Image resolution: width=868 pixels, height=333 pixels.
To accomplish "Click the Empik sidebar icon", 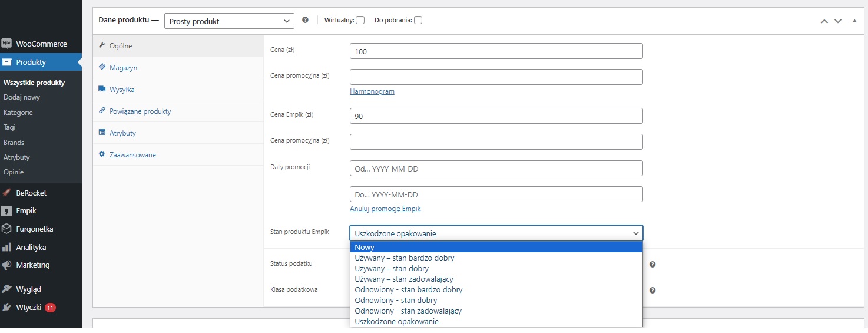I will (x=6, y=211).
